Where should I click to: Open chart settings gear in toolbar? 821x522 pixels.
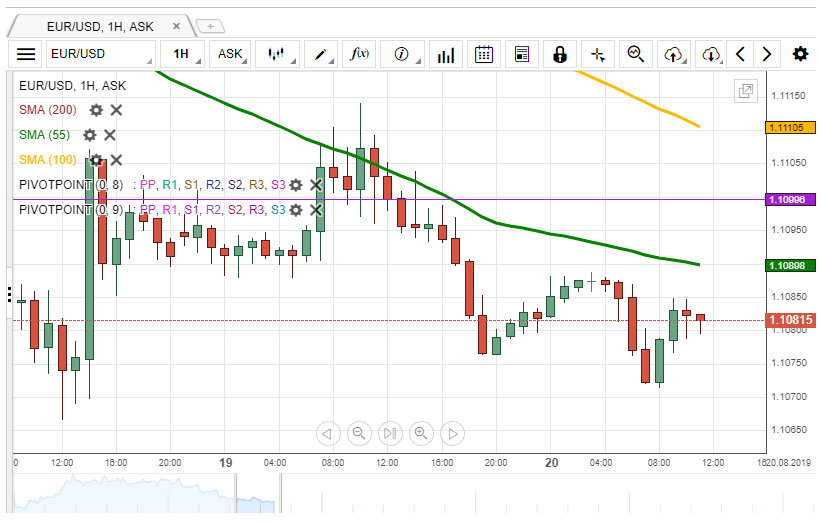[800, 54]
